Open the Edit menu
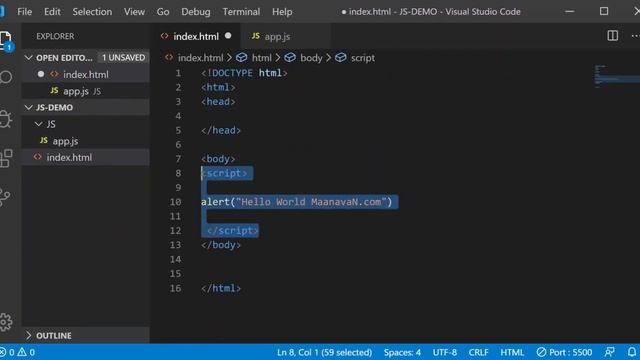This screenshot has height=360, width=640. tap(52, 12)
